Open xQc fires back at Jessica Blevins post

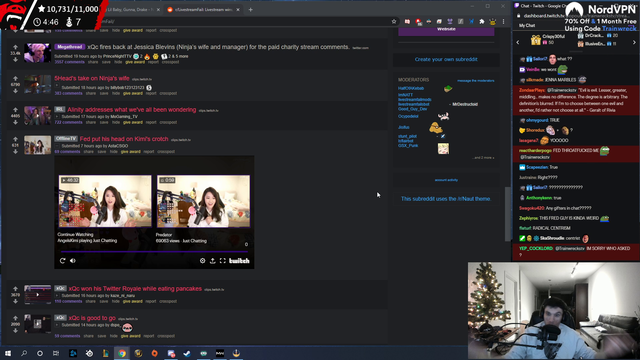[218, 47]
